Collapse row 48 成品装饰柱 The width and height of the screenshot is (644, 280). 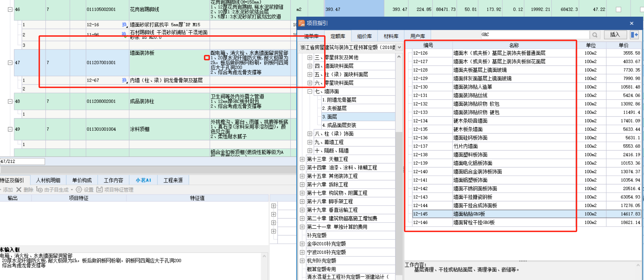click(10, 101)
